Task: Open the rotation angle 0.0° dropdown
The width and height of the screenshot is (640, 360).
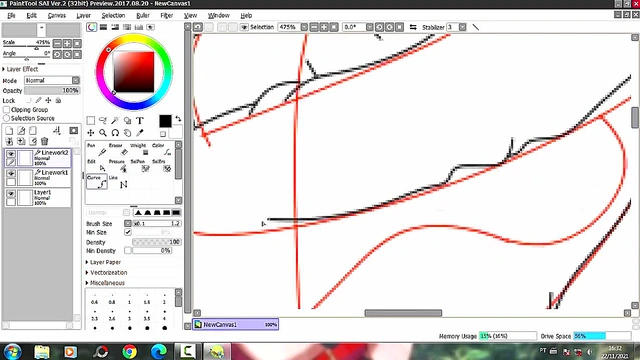Action: [369, 27]
